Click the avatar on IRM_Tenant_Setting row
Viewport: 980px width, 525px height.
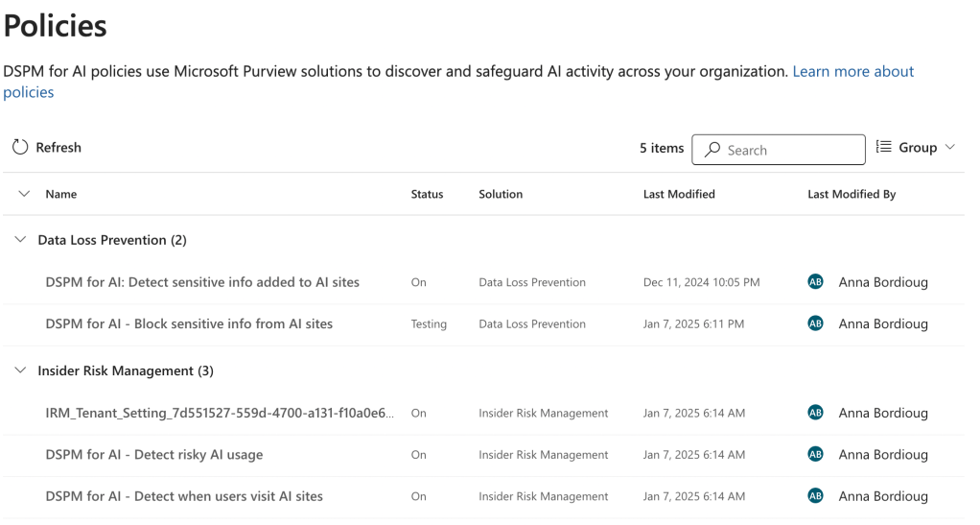[x=816, y=413]
